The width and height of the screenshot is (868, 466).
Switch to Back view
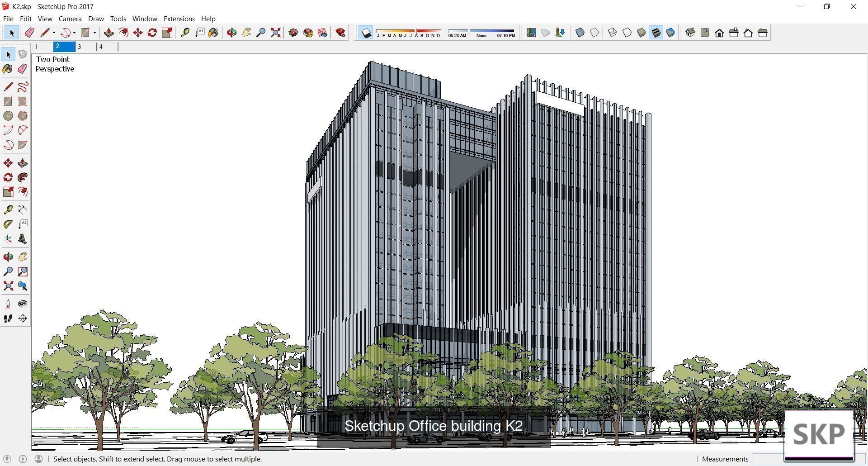click(748, 33)
